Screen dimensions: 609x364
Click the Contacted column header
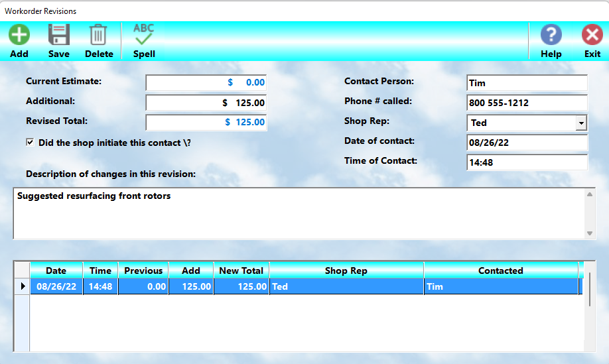tap(501, 271)
